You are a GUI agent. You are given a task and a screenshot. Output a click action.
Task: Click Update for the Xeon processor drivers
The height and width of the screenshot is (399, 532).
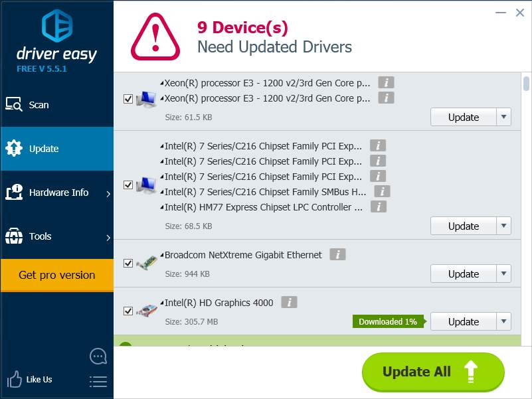point(464,117)
